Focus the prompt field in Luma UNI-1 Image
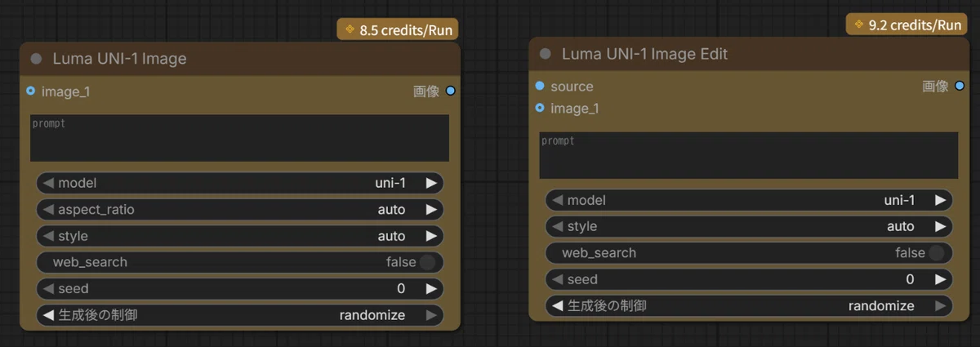Image resolution: width=980 pixels, height=347 pixels. coord(239,138)
